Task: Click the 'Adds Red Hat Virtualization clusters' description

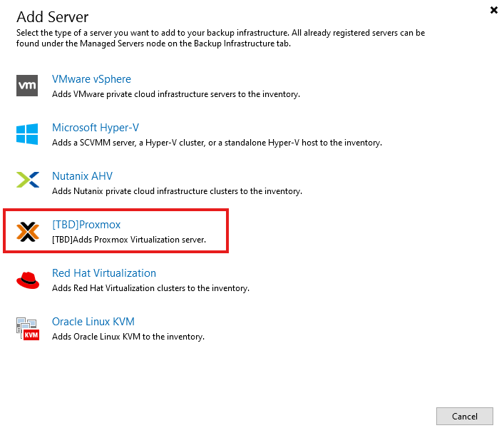Action: click(x=150, y=288)
